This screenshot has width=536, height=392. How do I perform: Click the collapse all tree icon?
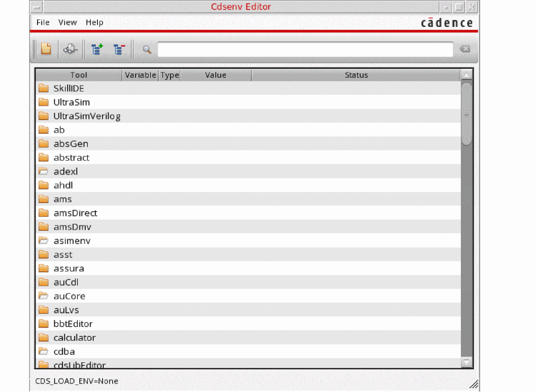(x=119, y=49)
